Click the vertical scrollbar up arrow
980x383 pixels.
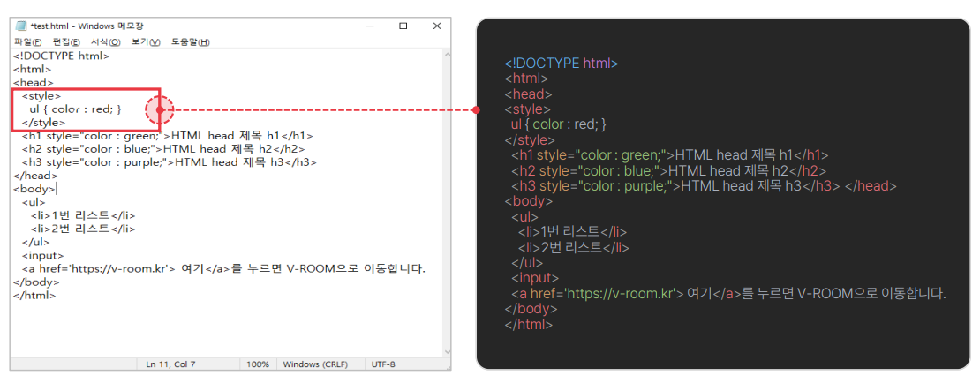click(x=446, y=55)
